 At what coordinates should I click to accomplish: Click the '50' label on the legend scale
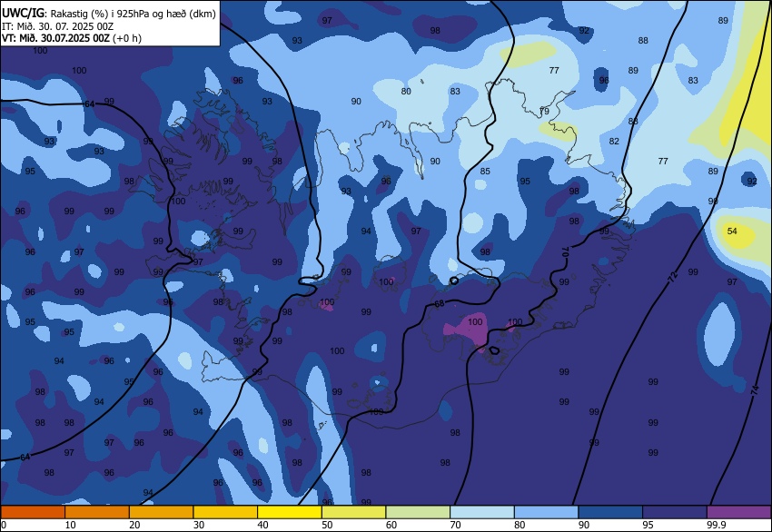click(327, 525)
